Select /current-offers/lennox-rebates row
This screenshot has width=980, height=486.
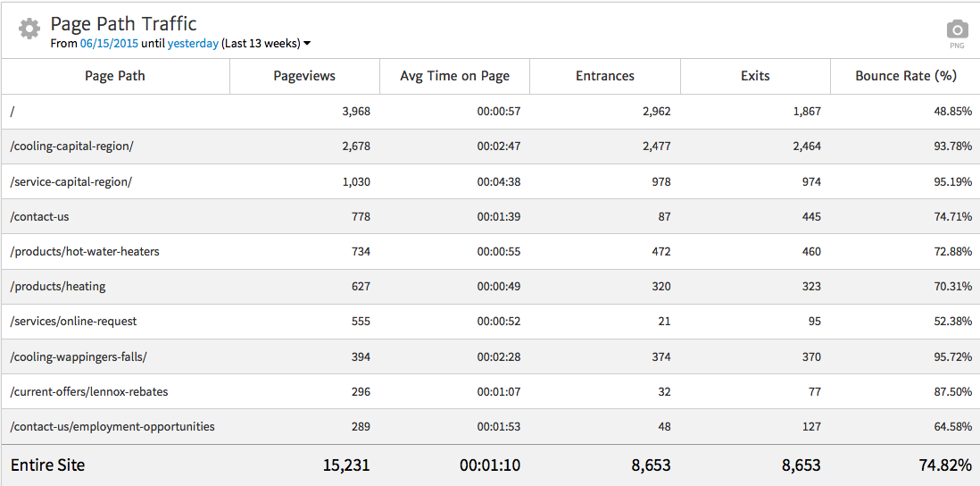point(89,391)
